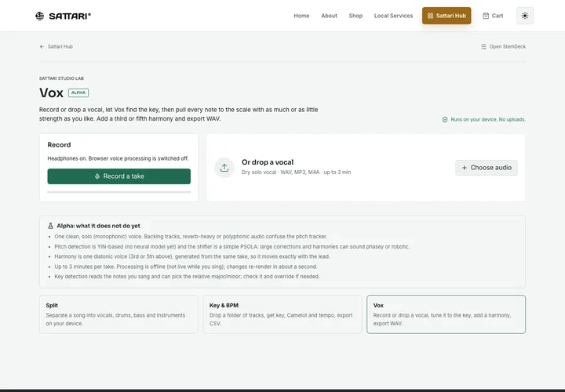Open the Key & BPM tool card
Screen dimensions: 565x392
[x=282, y=314]
